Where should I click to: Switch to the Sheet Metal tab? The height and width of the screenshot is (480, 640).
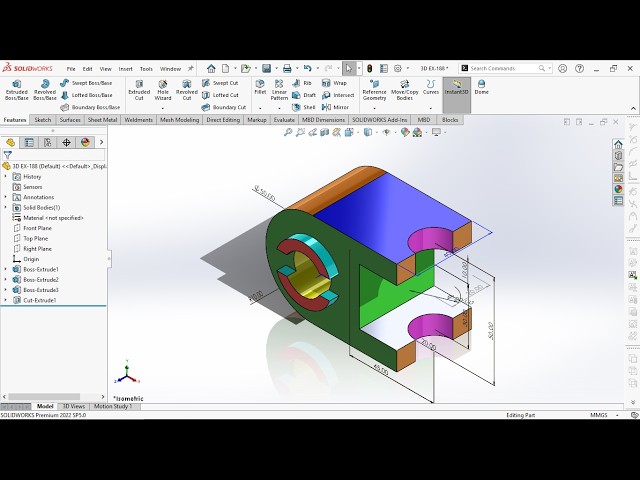[x=102, y=120]
